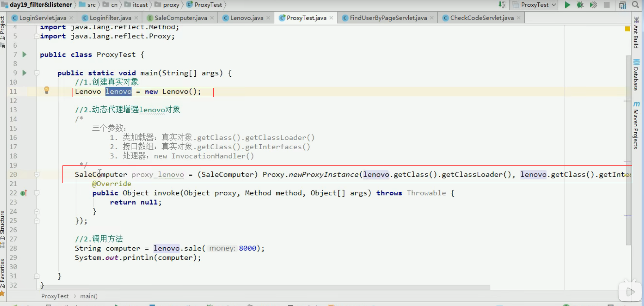The width and height of the screenshot is (644, 306).
Task: Click fold end marker on line 24
Action: click(x=37, y=211)
